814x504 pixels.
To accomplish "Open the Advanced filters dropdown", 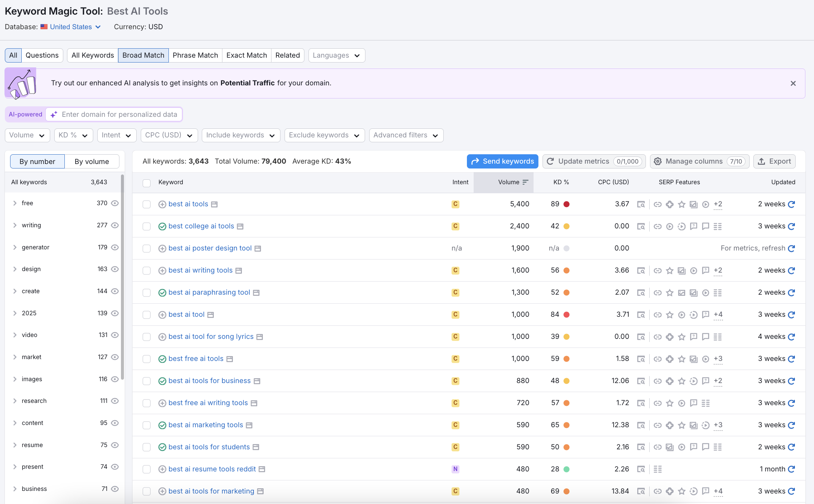I will tap(406, 136).
